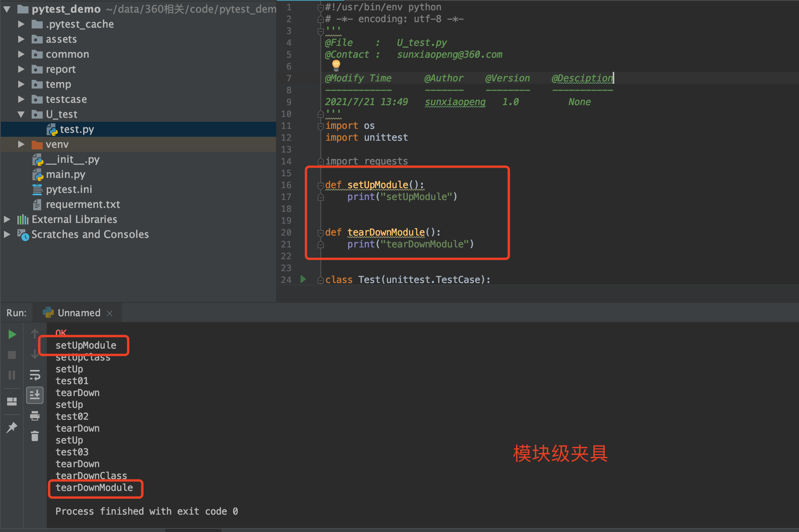Image resolution: width=799 pixels, height=532 pixels.
Task: Click the green Rerun button in Run panel
Action: [x=12, y=334]
